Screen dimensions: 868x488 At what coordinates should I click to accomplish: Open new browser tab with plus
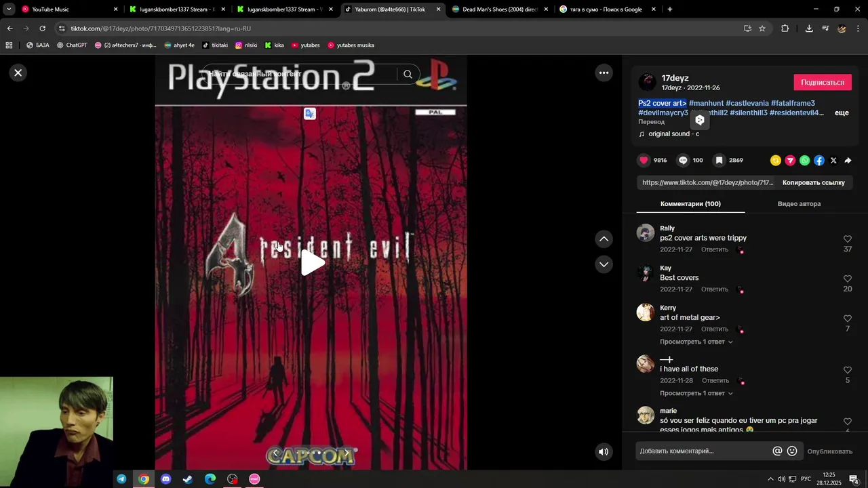click(x=670, y=9)
